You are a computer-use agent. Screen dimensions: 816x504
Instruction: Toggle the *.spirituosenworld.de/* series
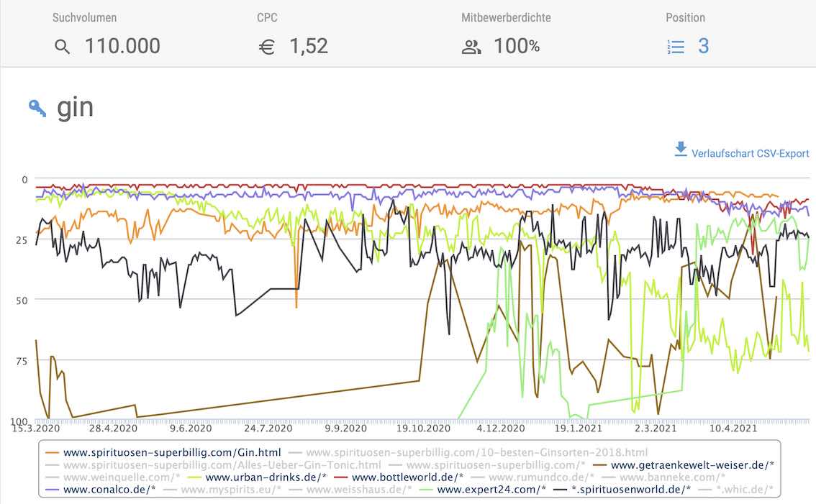[x=622, y=490]
